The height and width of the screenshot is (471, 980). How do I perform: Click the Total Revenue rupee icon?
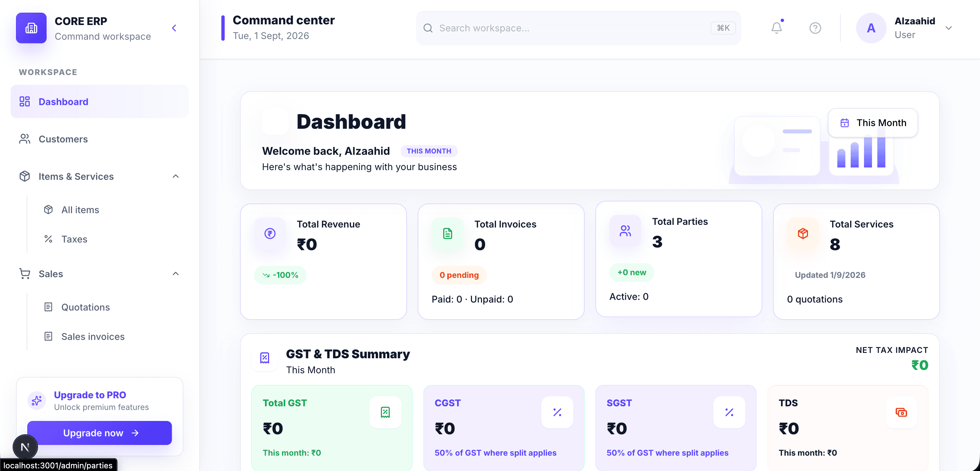click(x=270, y=233)
